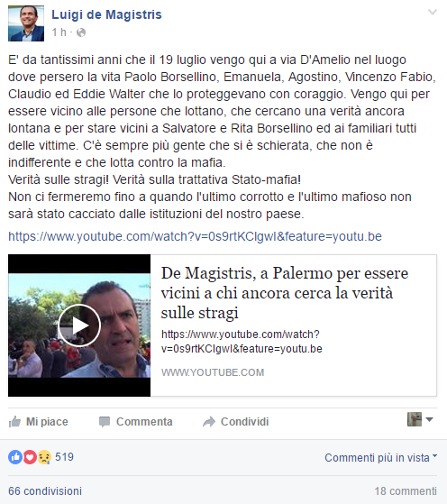Click the WWW.YOUTUBE.COM source label
The image size is (447, 504).
click(213, 372)
